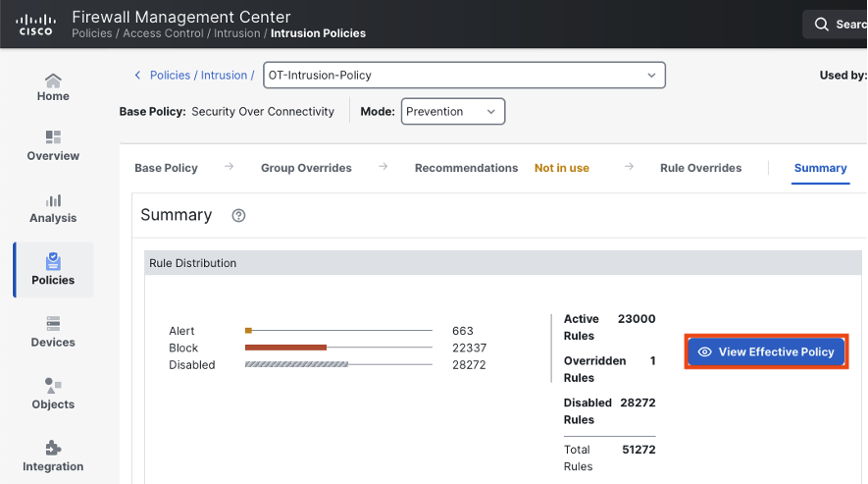Image resolution: width=868 pixels, height=484 pixels.
Task: Follow the Policies breadcrumb link
Action: coord(170,75)
